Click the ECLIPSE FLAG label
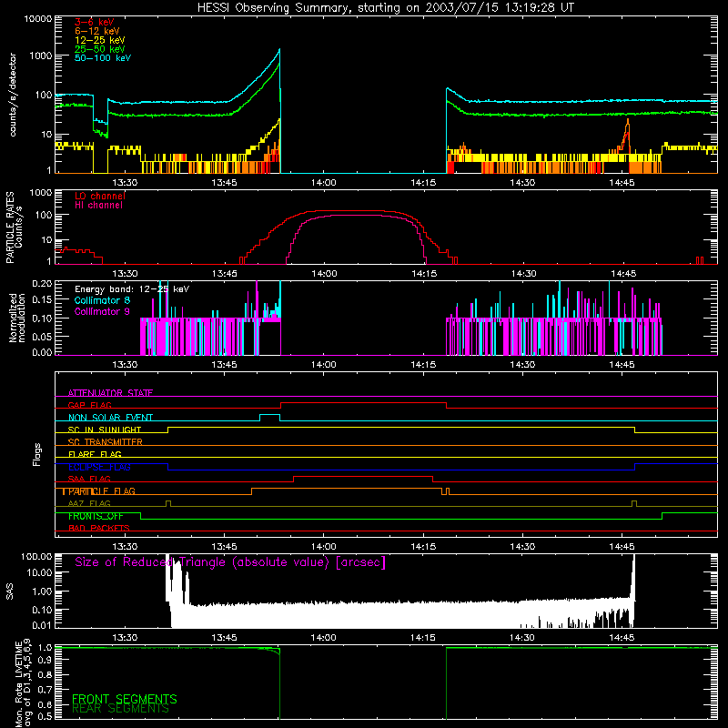 tap(99, 467)
